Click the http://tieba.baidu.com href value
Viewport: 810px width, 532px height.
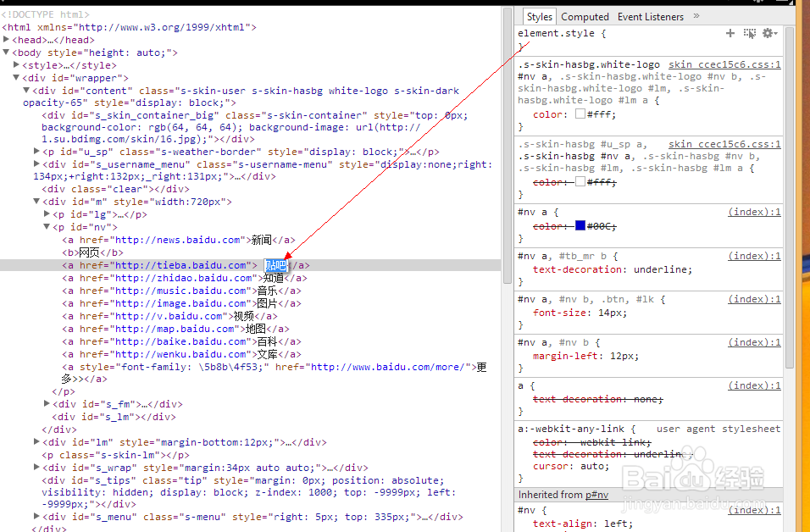click(180, 265)
